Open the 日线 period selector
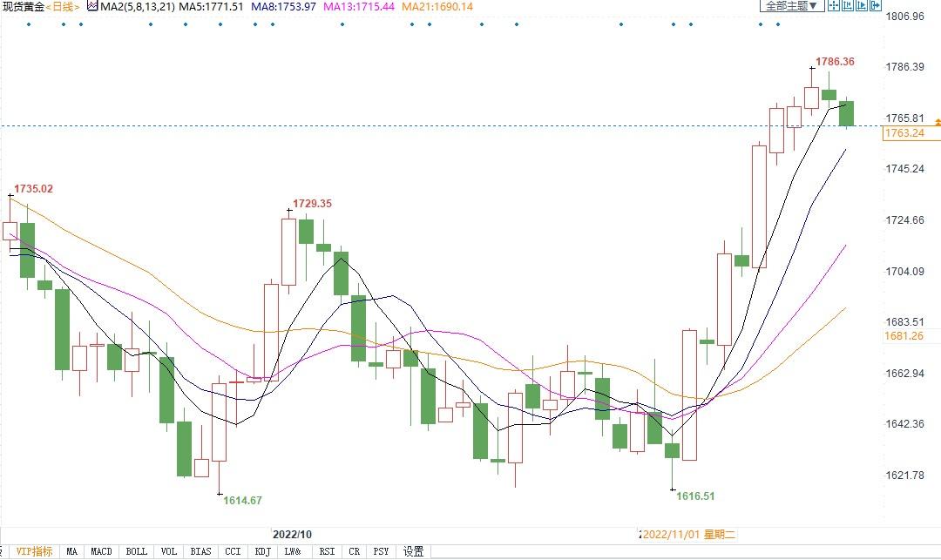This screenshot has height=560, width=941. 63,6
